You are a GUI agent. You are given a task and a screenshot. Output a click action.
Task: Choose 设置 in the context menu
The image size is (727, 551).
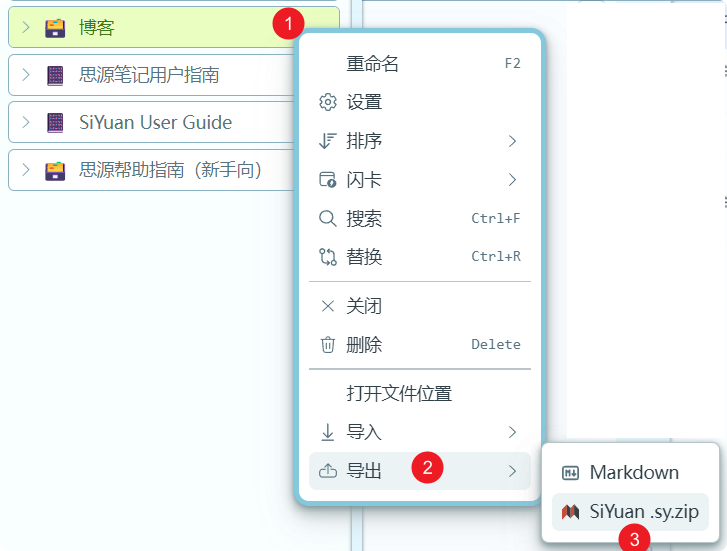coord(420,102)
